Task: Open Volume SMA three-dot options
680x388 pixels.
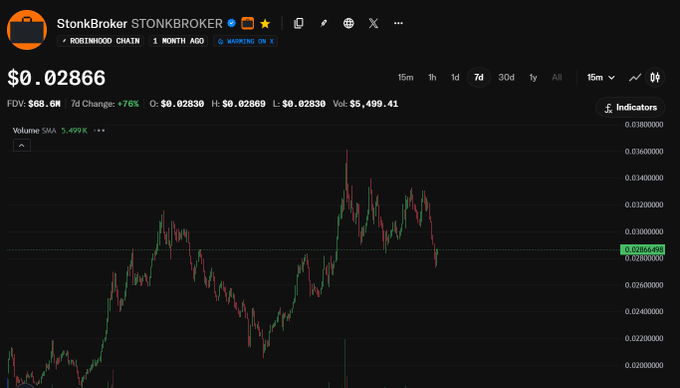Action: (x=99, y=130)
